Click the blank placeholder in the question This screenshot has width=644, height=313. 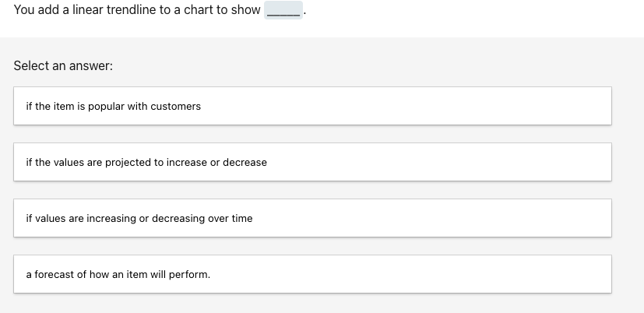coord(283,12)
